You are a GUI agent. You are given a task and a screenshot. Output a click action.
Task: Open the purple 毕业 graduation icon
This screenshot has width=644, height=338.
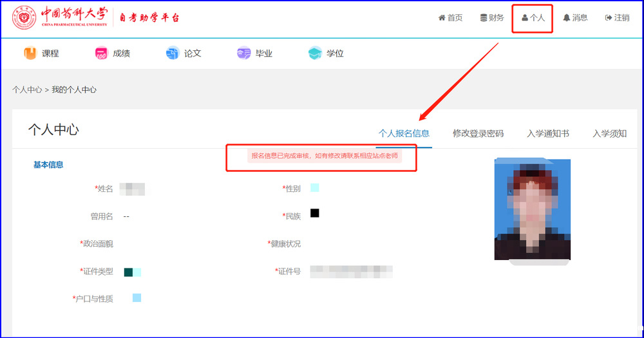tap(243, 53)
